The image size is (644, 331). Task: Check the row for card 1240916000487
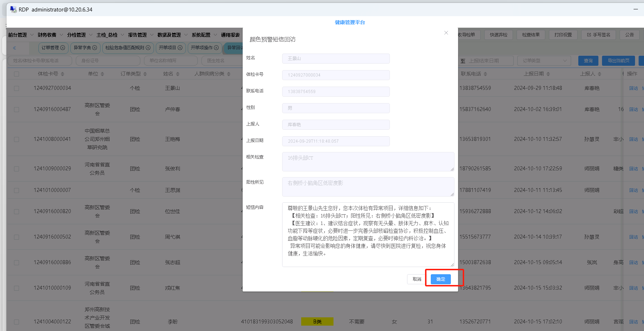(x=17, y=110)
